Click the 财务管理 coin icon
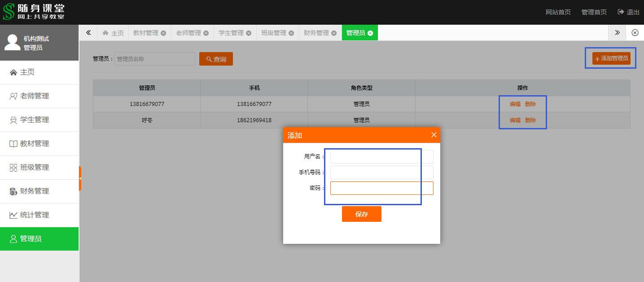The width and height of the screenshot is (644, 282). (x=13, y=191)
